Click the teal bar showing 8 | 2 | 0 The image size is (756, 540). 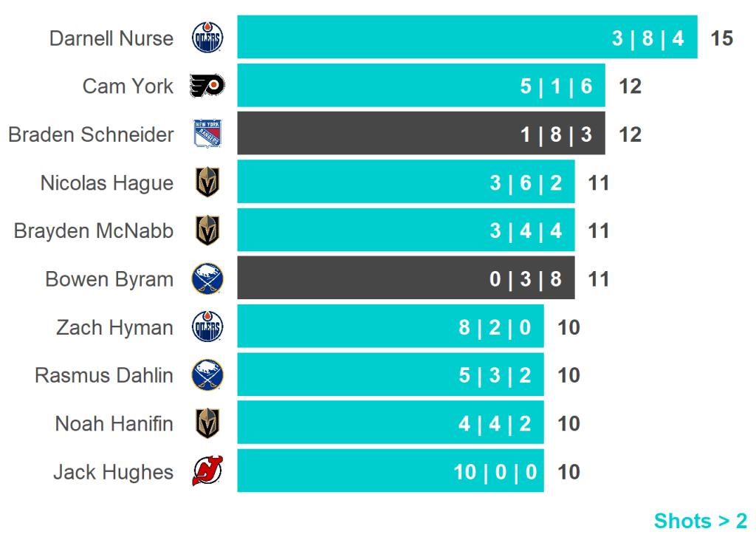coord(390,327)
